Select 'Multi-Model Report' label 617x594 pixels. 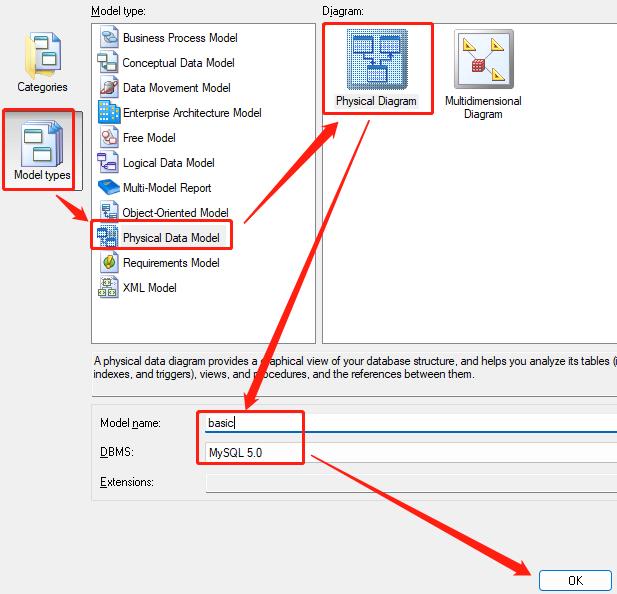167,188
